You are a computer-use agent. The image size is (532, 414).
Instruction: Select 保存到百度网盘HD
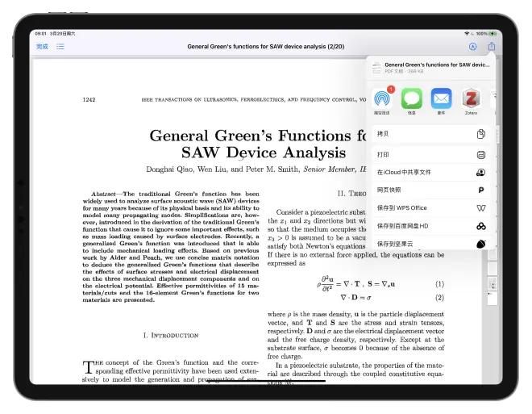(x=431, y=226)
